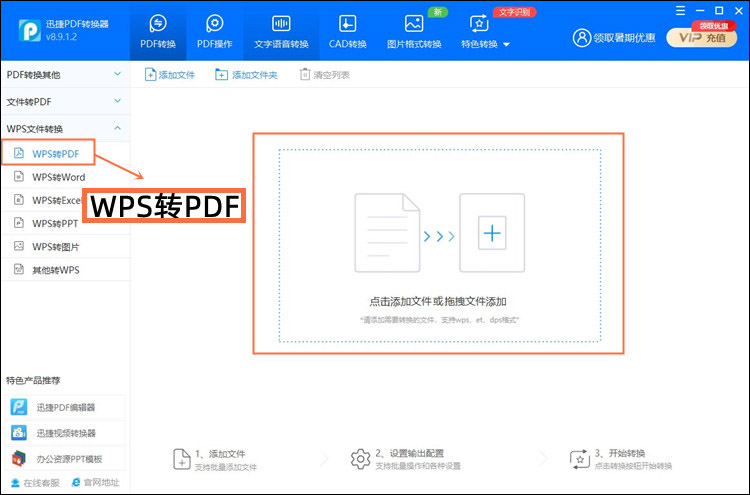This screenshot has width=750, height=495.
Task: Select the WPS转PPT option
Action: (65, 223)
